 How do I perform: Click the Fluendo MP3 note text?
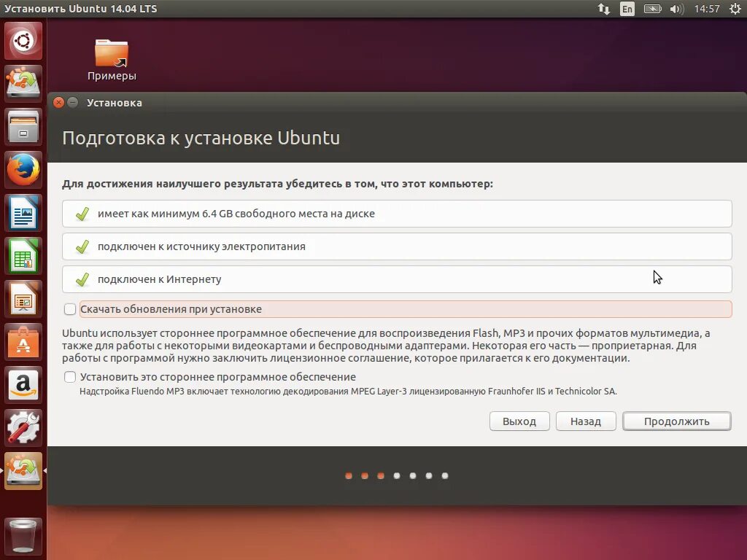pos(348,391)
